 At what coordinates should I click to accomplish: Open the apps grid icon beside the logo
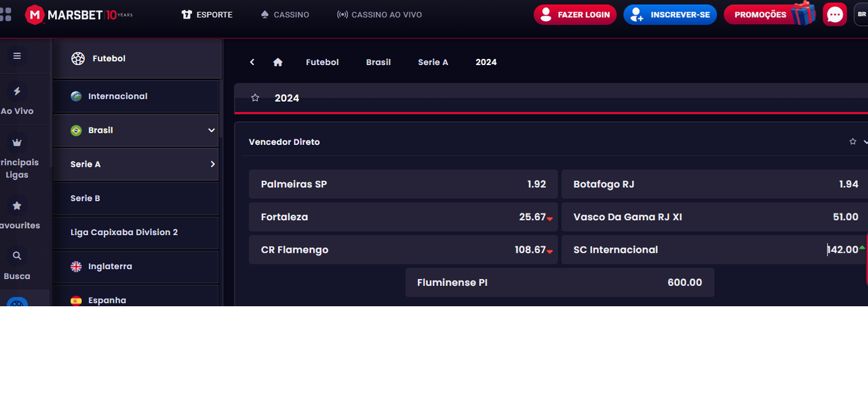click(5, 14)
